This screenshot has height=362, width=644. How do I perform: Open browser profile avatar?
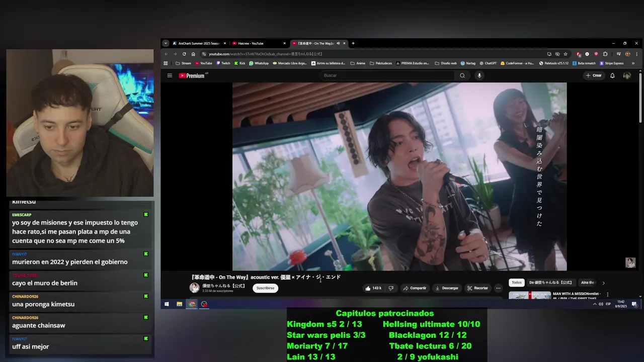pos(627,54)
